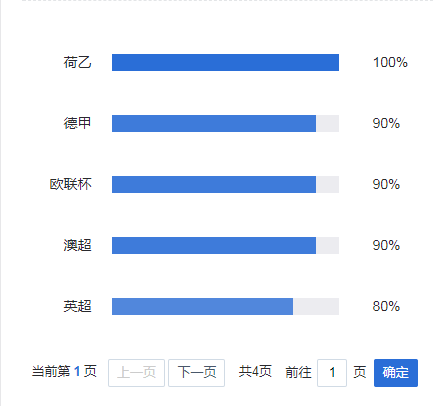Image resolution: width=435 pixels, height=406 pixels.
Task: Focus the page number input field
Action: [x=332, y=373]
